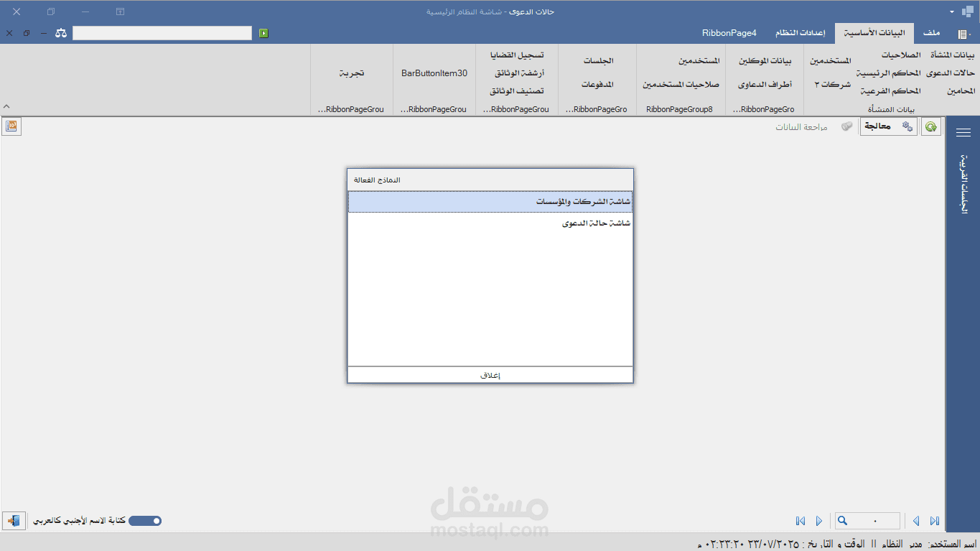Switch to البيانات الأساسية tab
This screenshot has width=980, height=551.
pos(874,33)
